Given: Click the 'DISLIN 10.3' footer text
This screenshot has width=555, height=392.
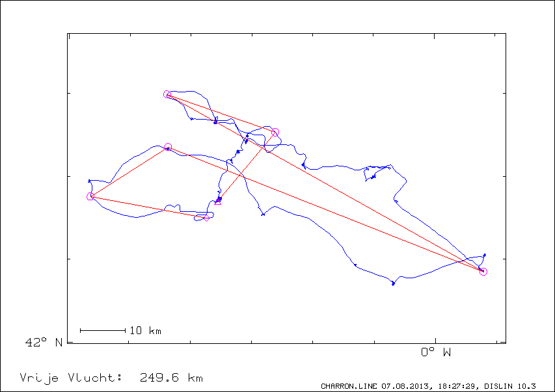Looking at the screenshot, I should (510, 386).
